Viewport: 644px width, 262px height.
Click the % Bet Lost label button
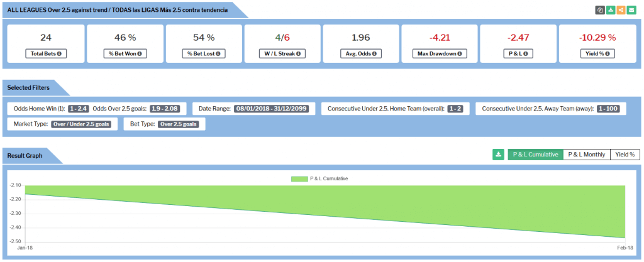coord(203,53)
